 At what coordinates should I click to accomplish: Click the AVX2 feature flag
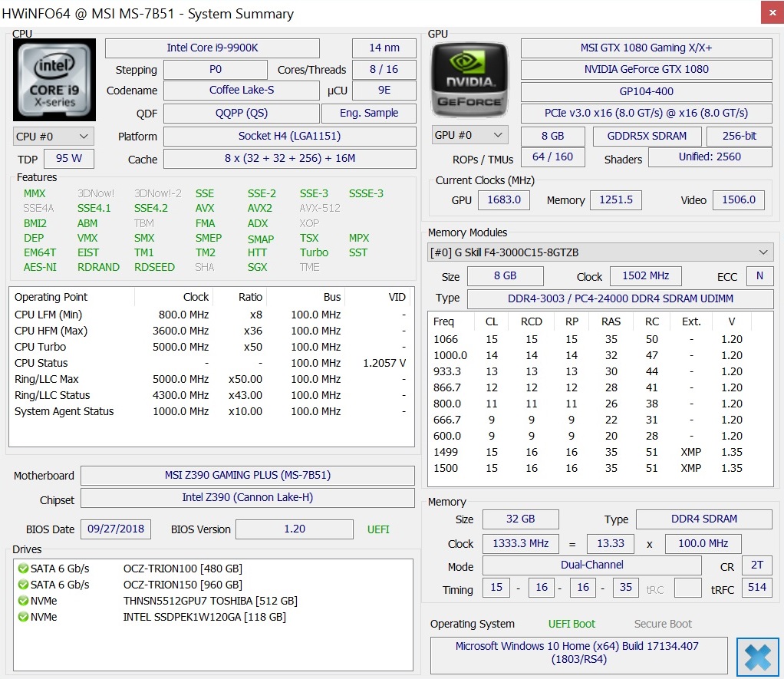click(260, 209)
